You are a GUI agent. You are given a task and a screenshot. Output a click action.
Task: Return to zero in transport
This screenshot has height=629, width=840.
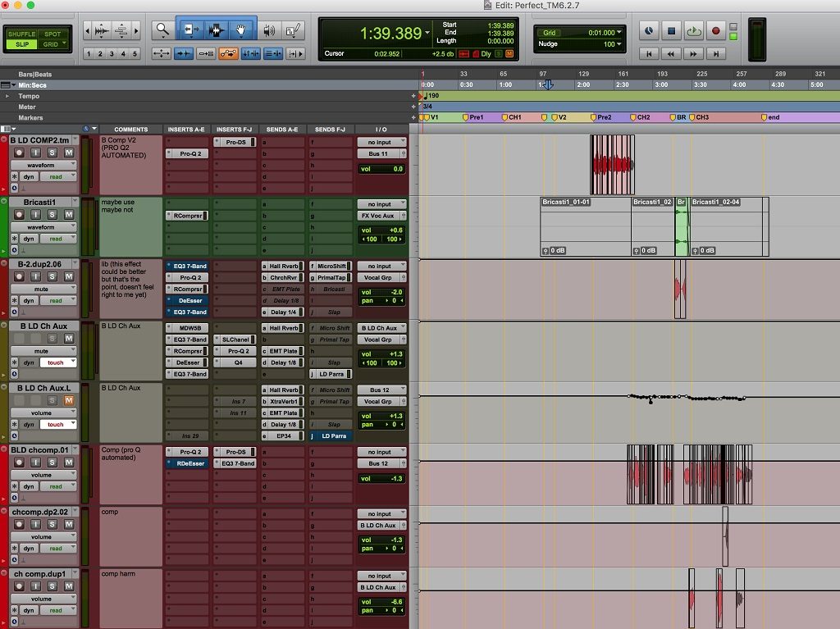[649, 53]
